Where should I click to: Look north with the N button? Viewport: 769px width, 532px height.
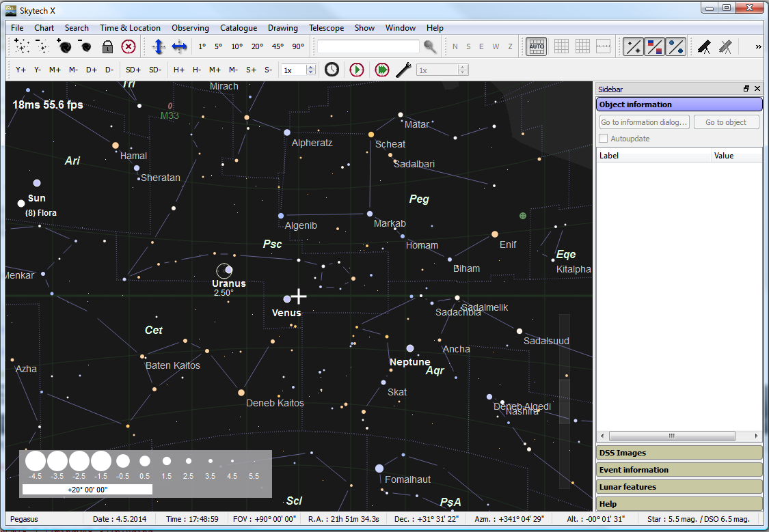click(x=455, y=46)
